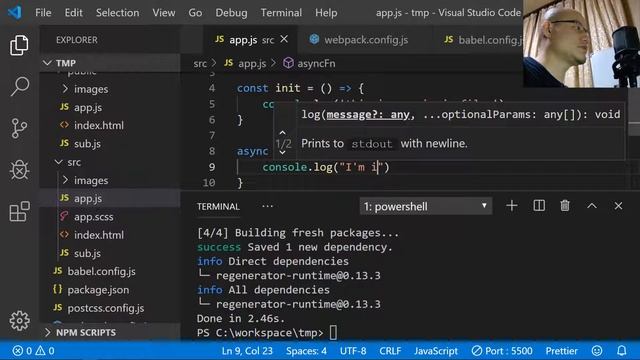Viewport: 640px width, 360px height.
Task: Open sub.js under the public folder
Action: point(87,144)
